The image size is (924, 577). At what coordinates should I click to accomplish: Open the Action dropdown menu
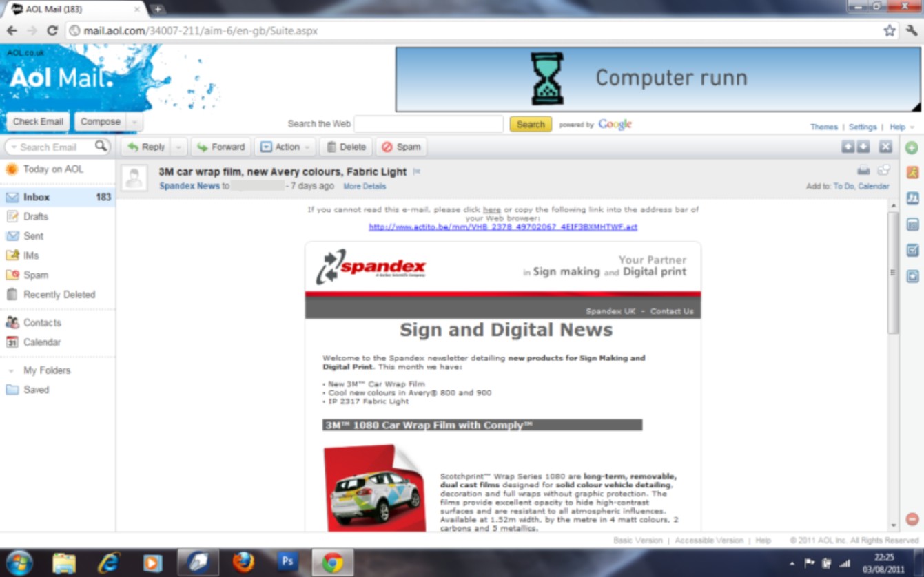pyautogui.click(x=286, y=147)
